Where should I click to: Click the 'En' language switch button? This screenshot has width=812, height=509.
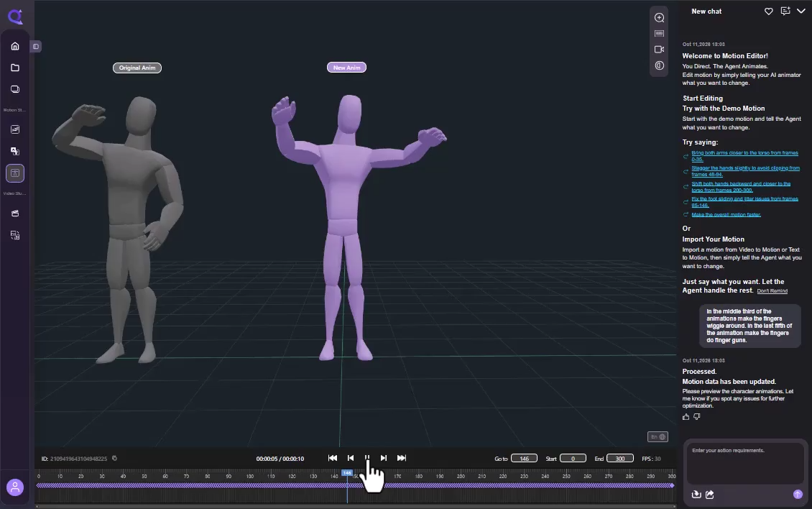pyautogui.click(x=658, y=437)
